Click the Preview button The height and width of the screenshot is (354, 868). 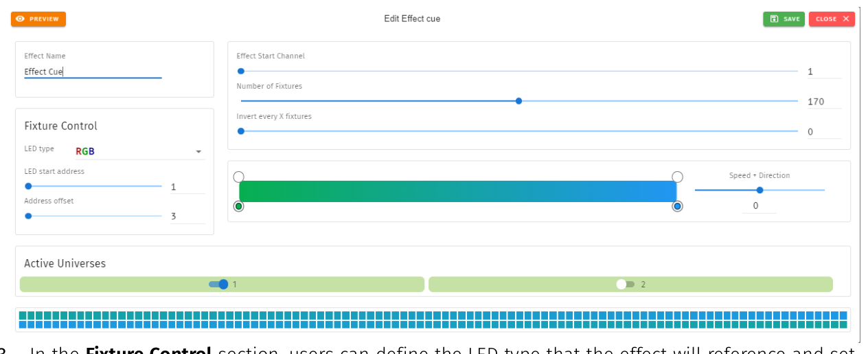tap(38, 19)
